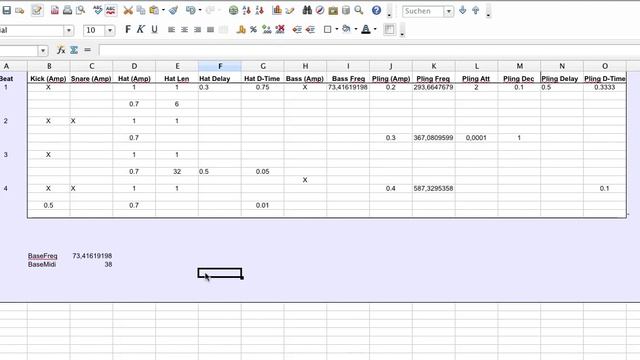Viewport: 640px width, 360px height.
Task: Click the Cut scissors icon
Action: [128, 11]
